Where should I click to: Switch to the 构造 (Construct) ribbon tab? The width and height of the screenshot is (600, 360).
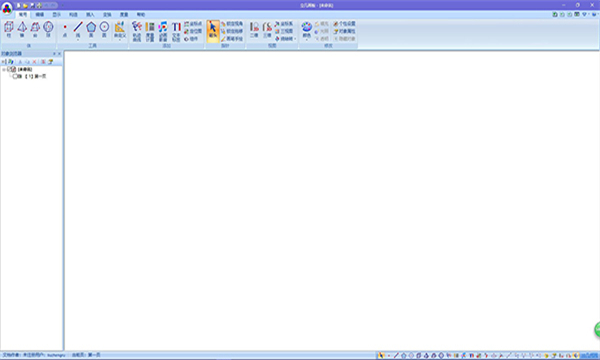tap(73, 15)
